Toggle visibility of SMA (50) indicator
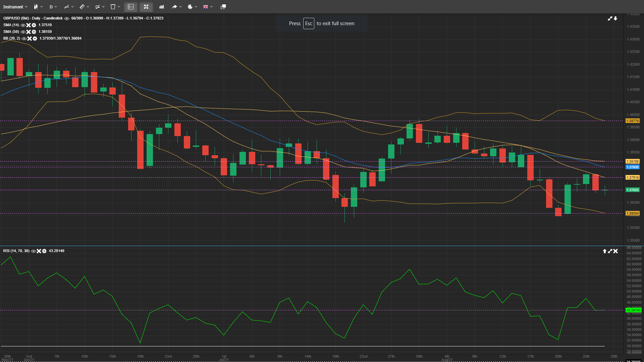 pyautogui.click(x=23, y=32)
